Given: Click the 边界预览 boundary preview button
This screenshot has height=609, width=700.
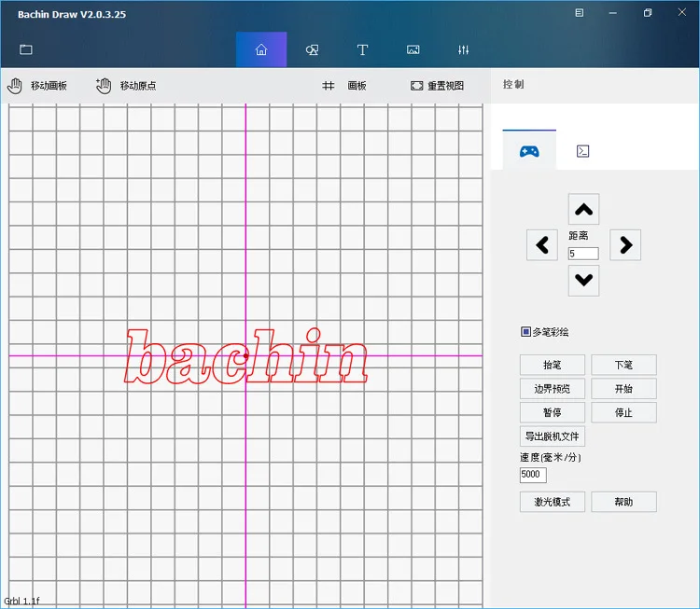Looking at the screenshot, I should [553, 389].
